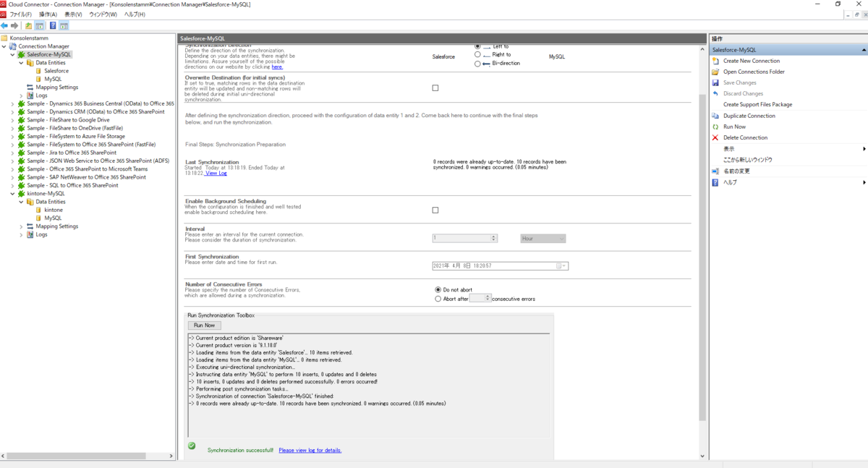Click the rename (名前の変更) icon

click(715, 171)
